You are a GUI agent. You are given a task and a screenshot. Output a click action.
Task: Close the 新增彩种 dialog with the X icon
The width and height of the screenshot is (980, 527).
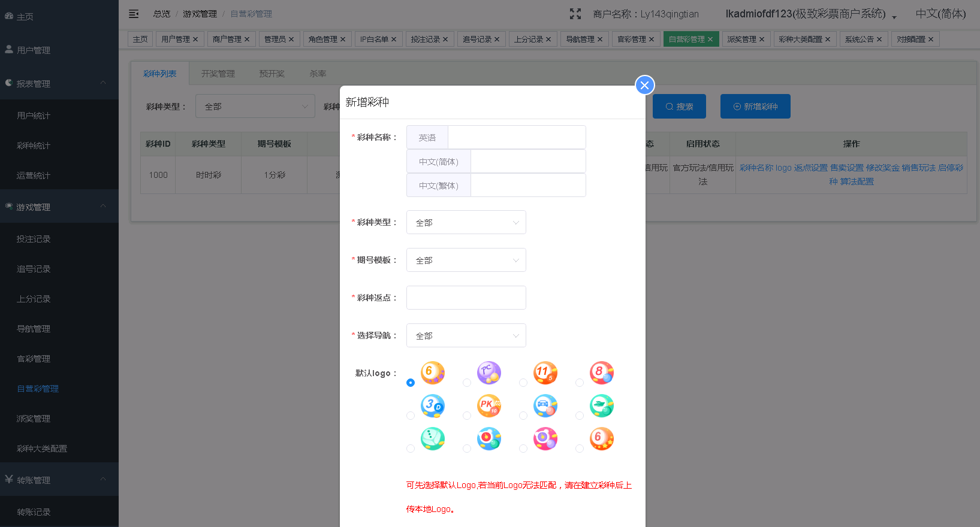(x=644, y=85)
